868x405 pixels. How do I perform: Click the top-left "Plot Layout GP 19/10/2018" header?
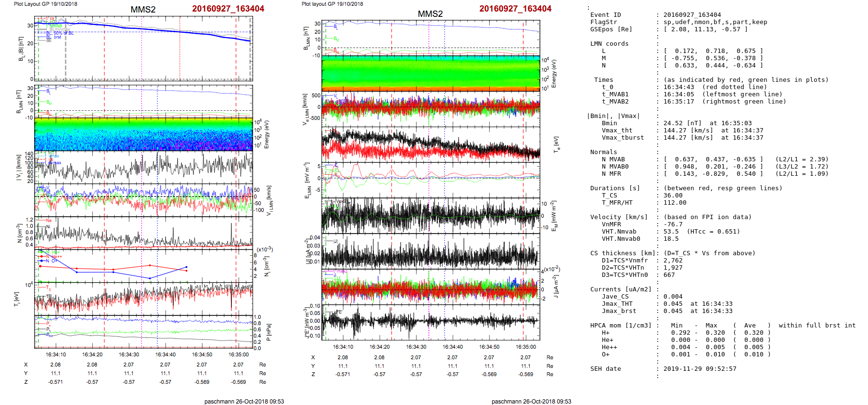coord(45,4)
